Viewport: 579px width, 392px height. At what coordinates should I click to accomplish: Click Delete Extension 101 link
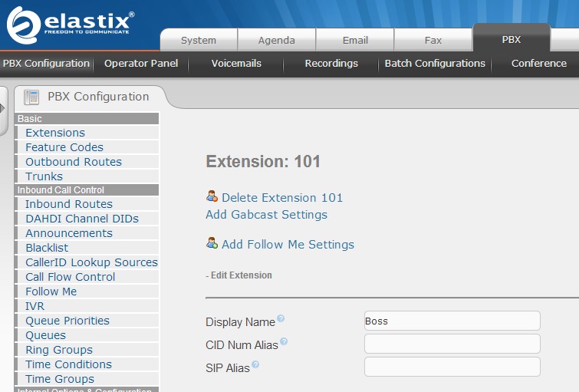282,198
